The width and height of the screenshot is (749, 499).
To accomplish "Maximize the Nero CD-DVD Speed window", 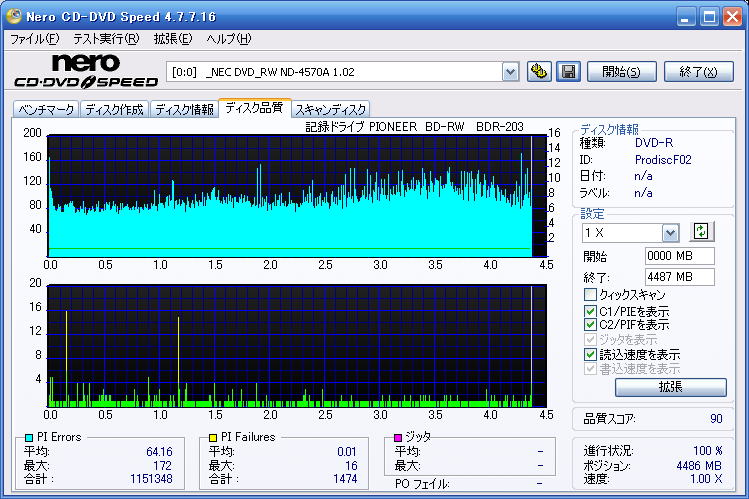I will coord(709,17).
